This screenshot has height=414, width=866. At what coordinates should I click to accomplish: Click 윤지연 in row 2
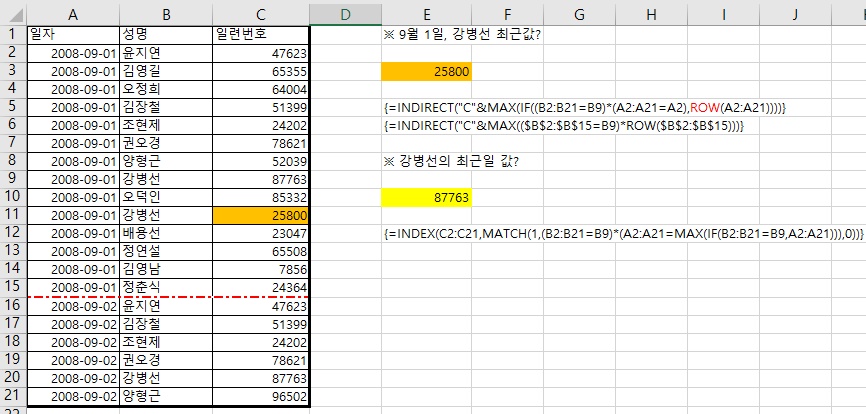(165, 53)
